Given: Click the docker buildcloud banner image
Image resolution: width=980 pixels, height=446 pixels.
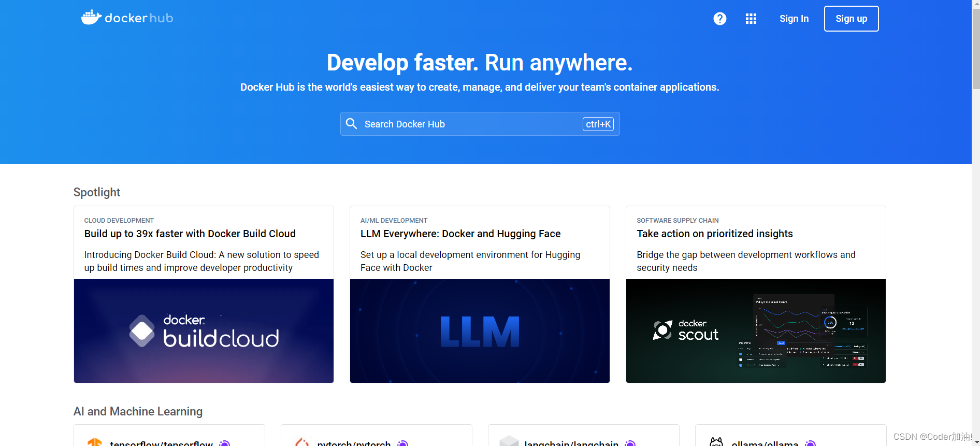Looking at the screenshot, I should tap(204, 331).
